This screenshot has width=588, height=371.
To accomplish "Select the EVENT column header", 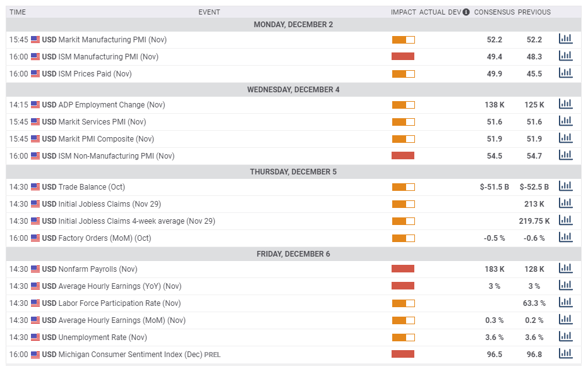I will pyautogui.click(x=209, y=11).
